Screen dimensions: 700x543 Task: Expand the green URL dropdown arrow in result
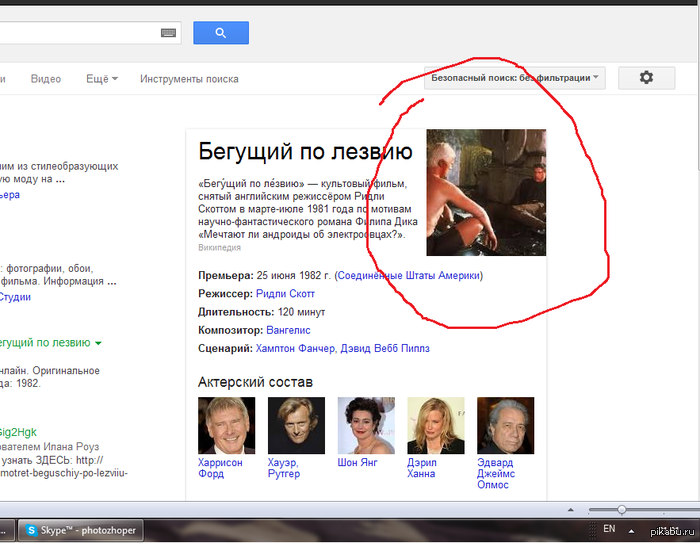click(x=98, y=344)
